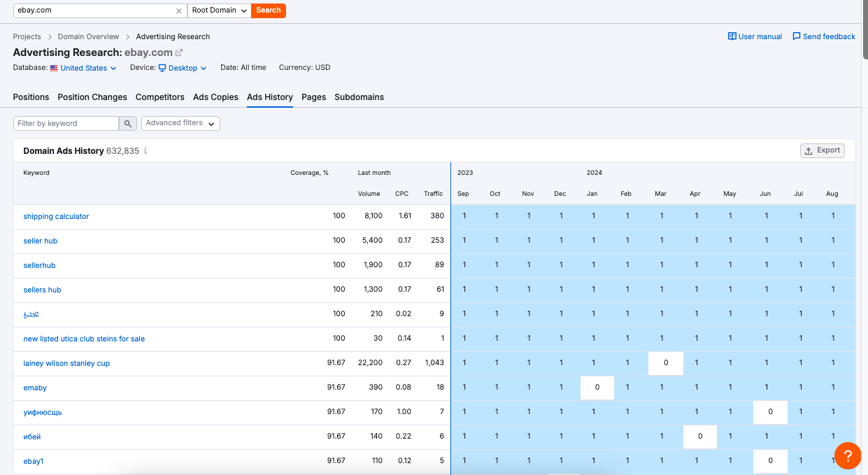Viewport: 868px width, 475px height.
Task: Expand the Advanced filters dropdown
Action: (180, 123)
